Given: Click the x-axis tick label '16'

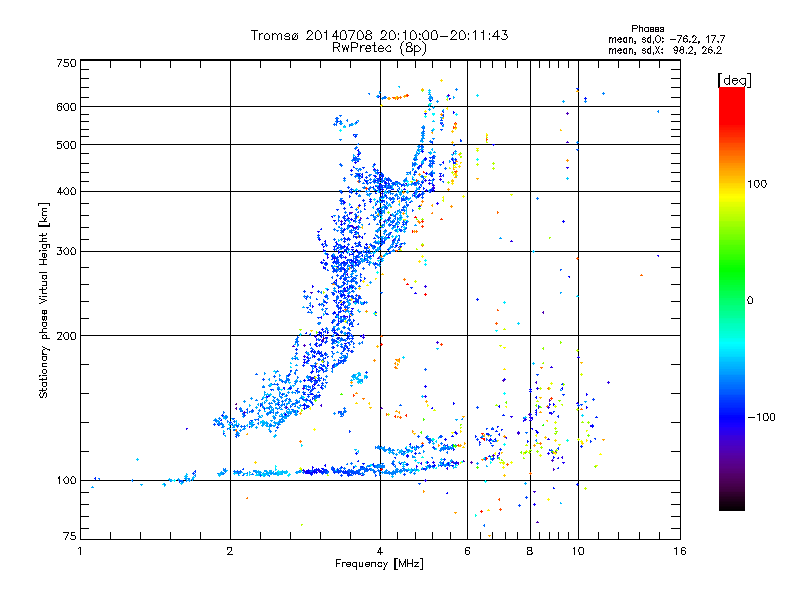Looking at the screenshot, I should point(680,551).
